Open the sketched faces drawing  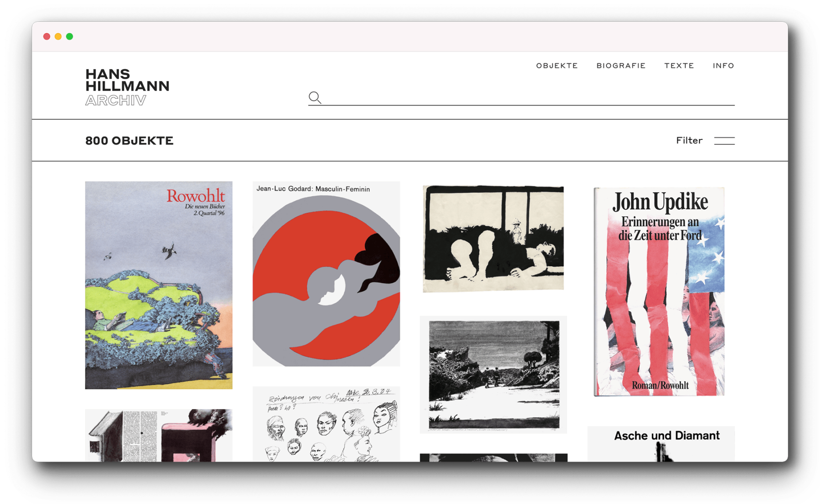tap(326, 424)
